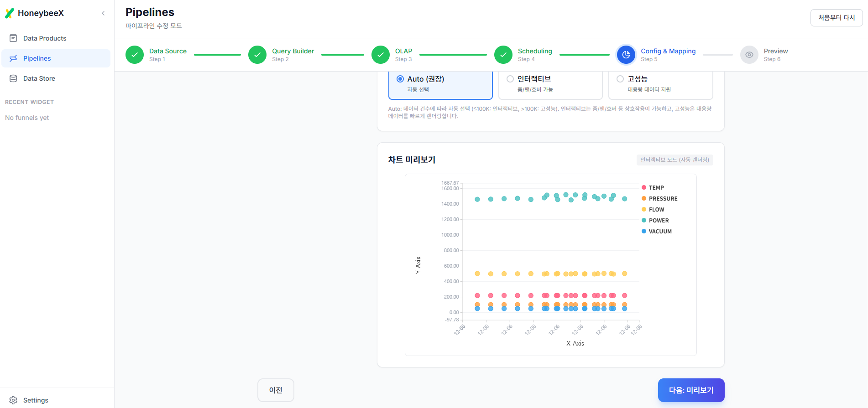Click the 1600.00 y-axis tick label

coord(450,188)
